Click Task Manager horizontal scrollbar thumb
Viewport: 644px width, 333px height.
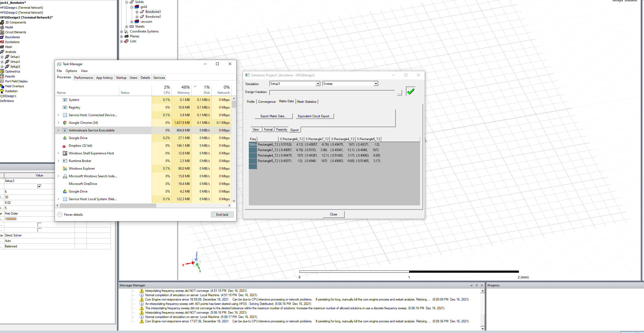pos(108,205)
